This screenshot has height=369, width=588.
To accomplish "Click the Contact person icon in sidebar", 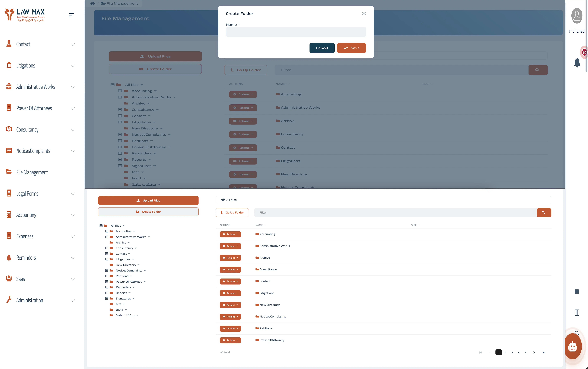I will point(9,44).
